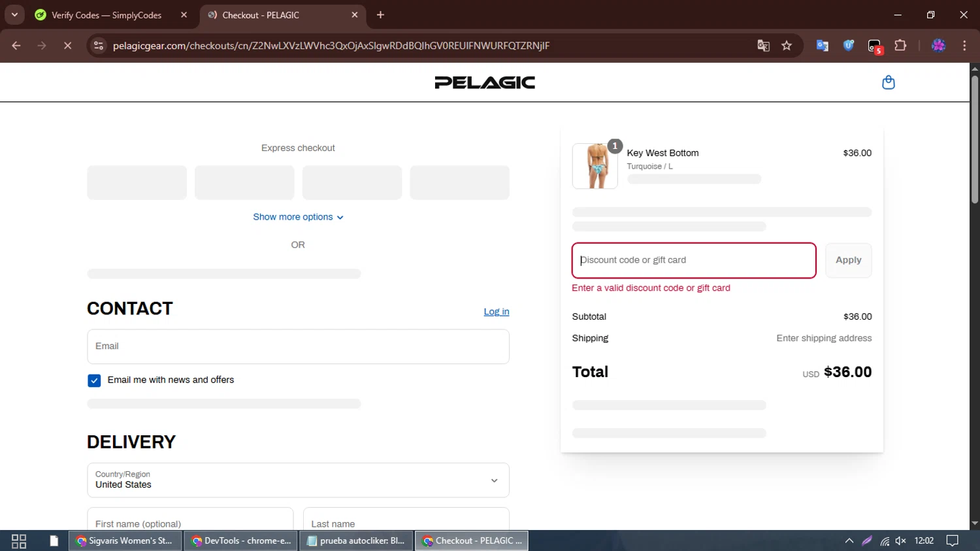Focus the discount code or gift card field
Viewport: 980px width, 551px height.
(x=694, y=260)
